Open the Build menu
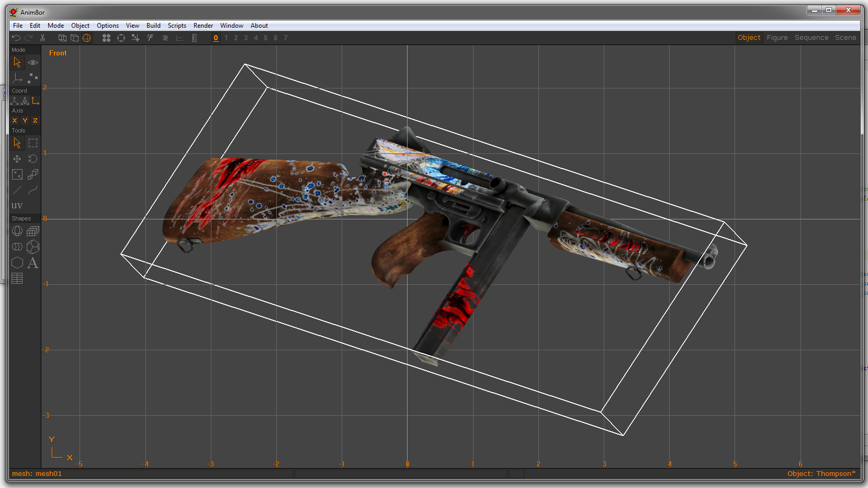The width and height of the screenshot is (868, 488). pos(153,26)
